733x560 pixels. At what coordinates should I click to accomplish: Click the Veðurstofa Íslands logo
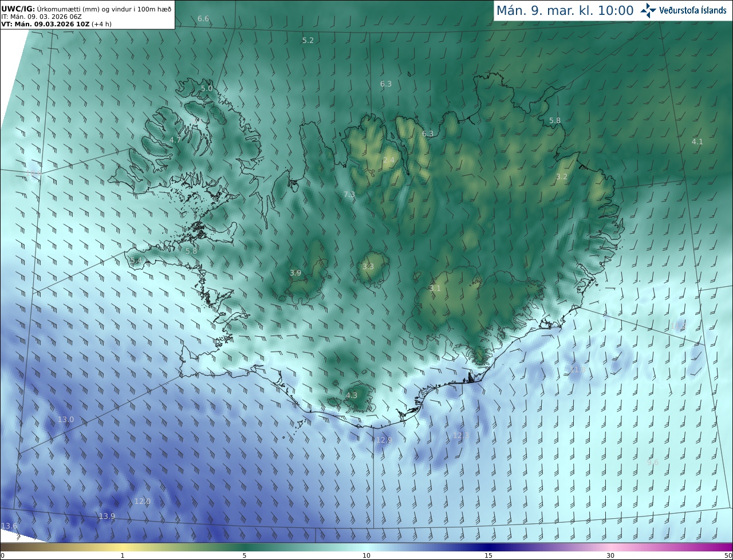click(684, 10)
